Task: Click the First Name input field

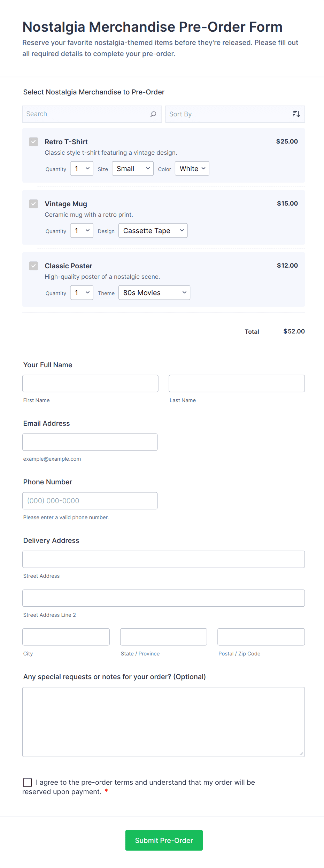Action: pos(90,383)
